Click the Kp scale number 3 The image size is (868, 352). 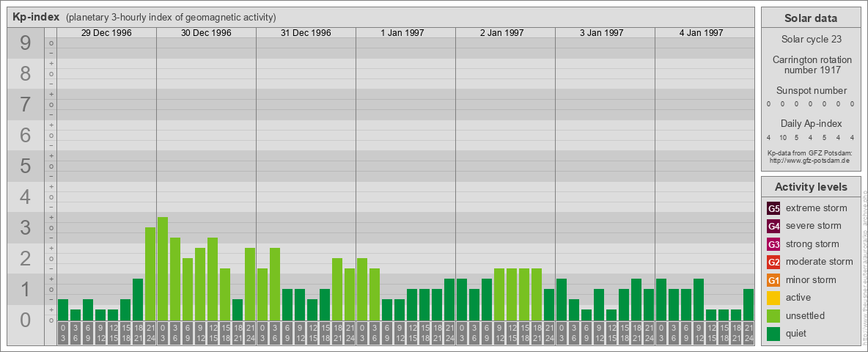[26, 227]
